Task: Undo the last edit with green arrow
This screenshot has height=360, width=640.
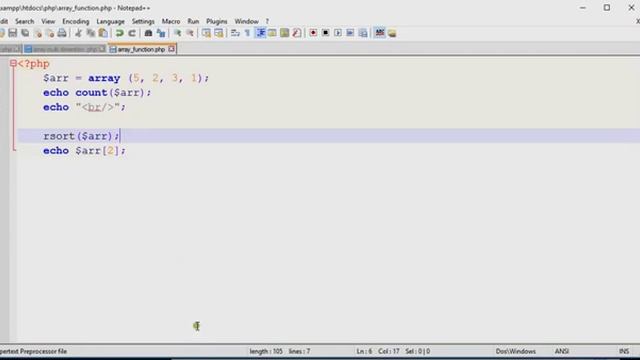Action: 119,33
